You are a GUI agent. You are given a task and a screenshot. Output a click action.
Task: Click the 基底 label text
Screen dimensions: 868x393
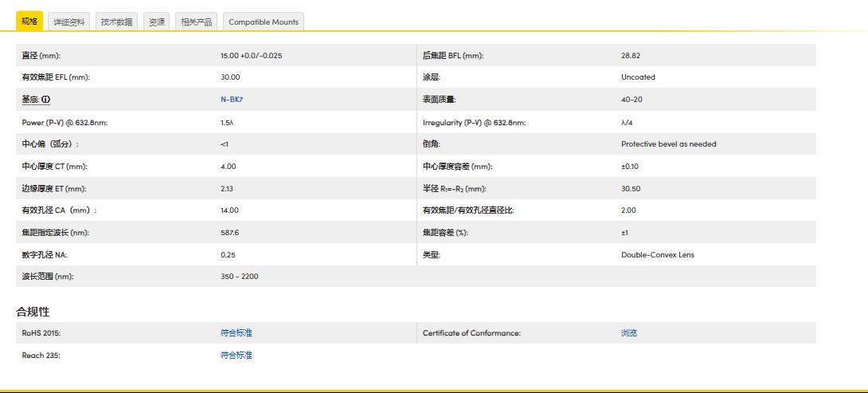[30, 100]
